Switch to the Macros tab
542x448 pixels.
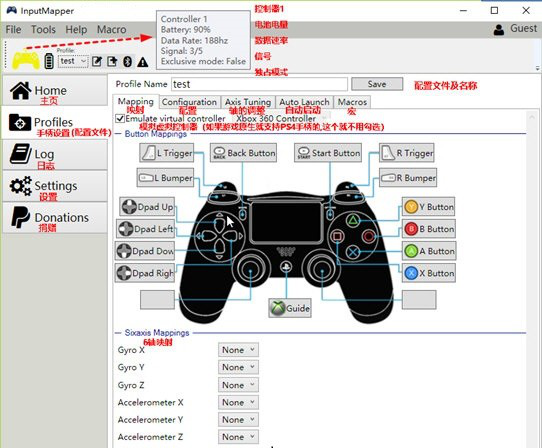(x=352, y=102)
